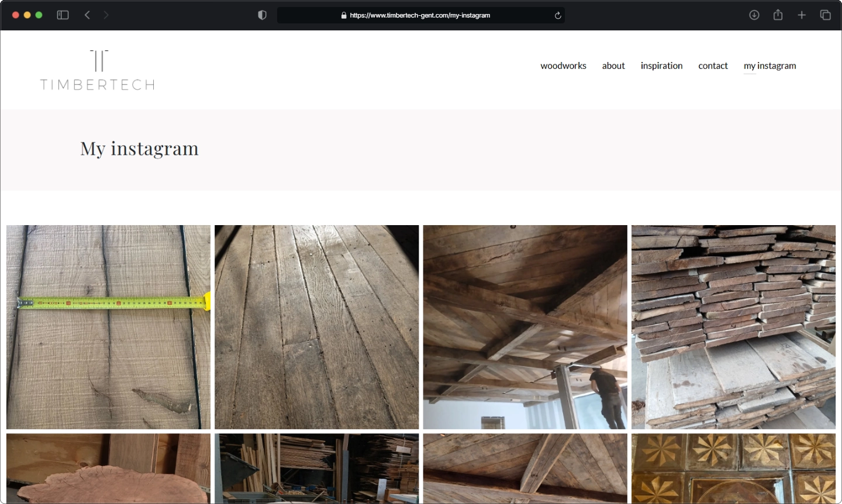
Task: Open the woodworks menu item
Action: point(563,66)
